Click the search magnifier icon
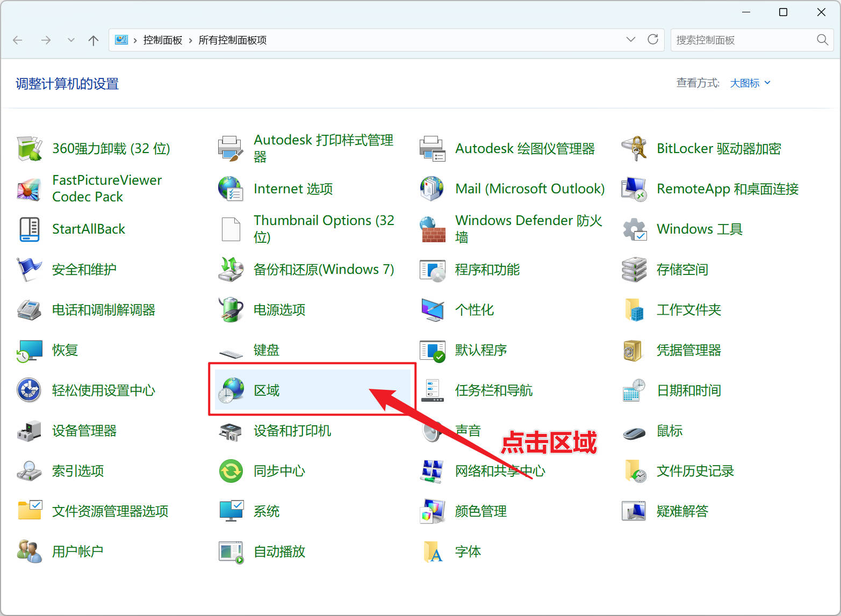The width and height of the screenshot is (841, 616). point(822,40)
